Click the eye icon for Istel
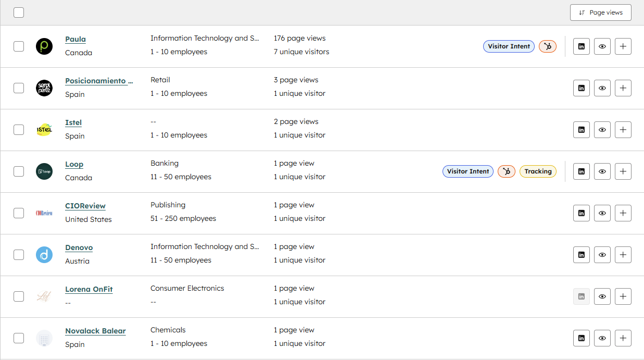This screenshot has height=360, width=644. pyautogui.click(x=602, y=130)
